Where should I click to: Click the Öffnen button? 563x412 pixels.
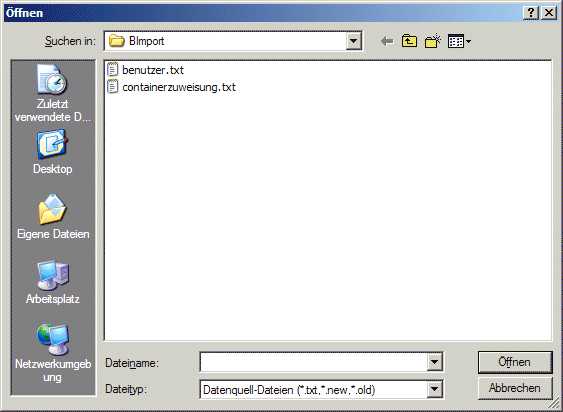pyautogui.click(x=515, y=362)
